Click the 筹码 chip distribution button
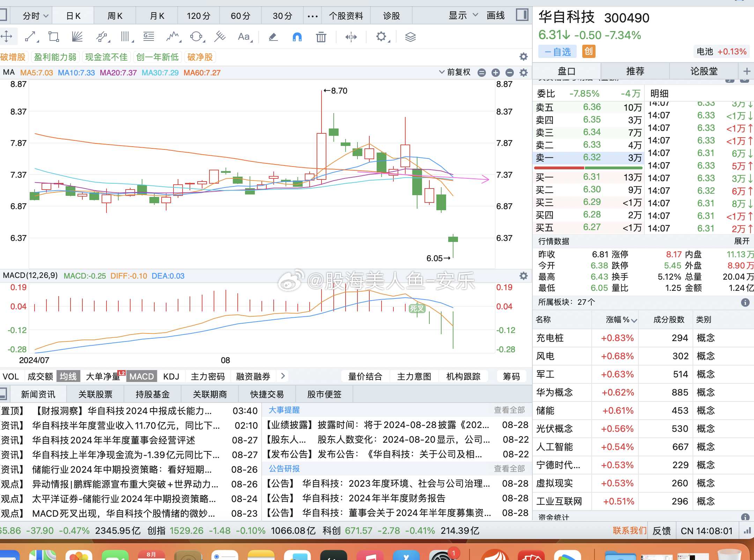This screenshot has height=560, width=754. coord(511,376)
